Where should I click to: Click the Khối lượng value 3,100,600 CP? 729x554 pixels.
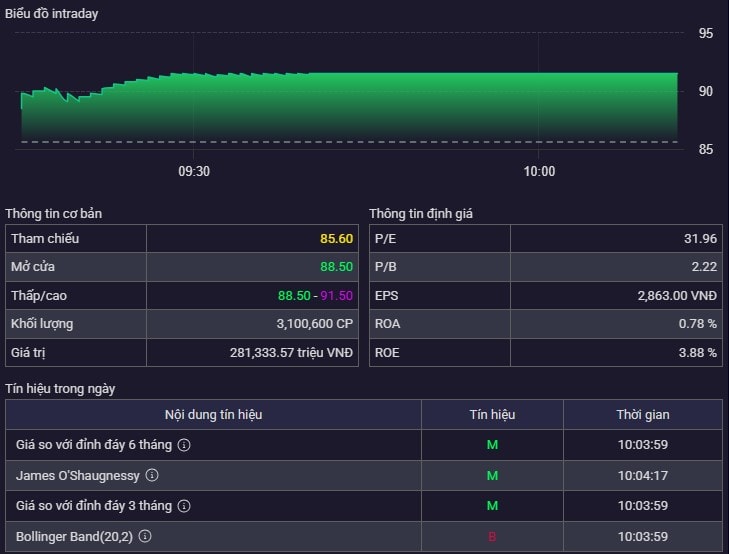tap(315, 323)
